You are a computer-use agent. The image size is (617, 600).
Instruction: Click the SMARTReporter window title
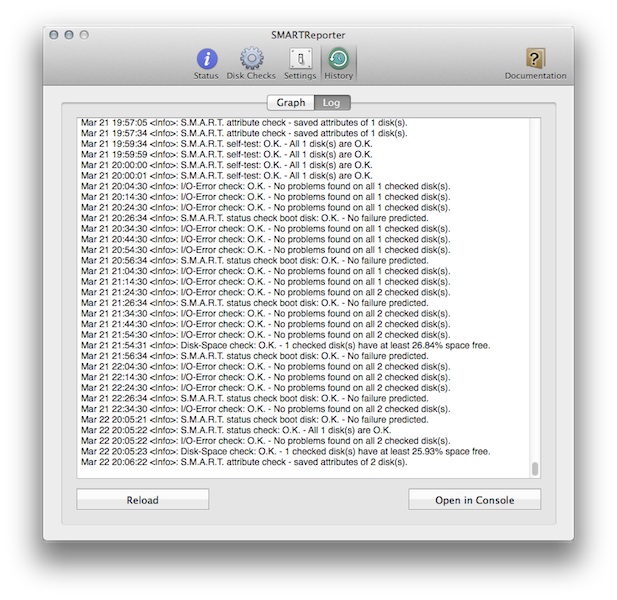point(308,33)
